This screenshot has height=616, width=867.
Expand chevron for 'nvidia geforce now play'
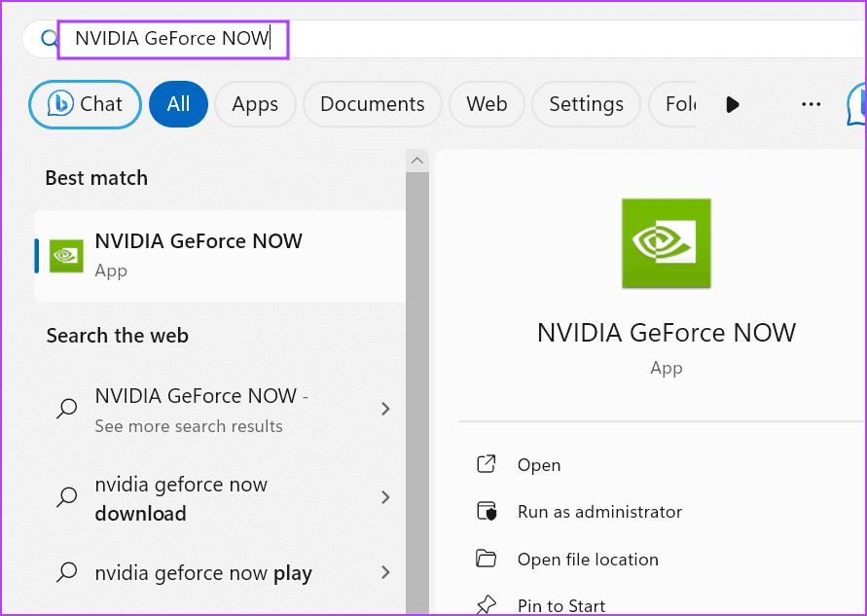385,572
